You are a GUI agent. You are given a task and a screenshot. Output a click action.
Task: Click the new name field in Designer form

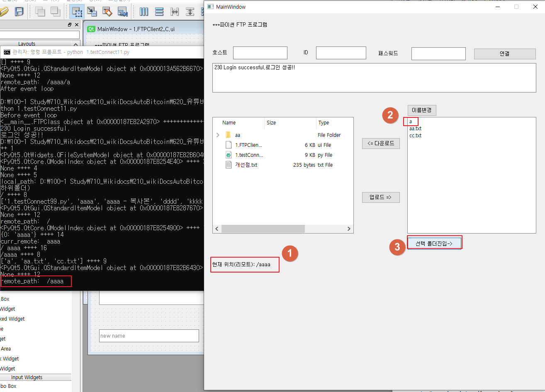click(x=149, y=336)
